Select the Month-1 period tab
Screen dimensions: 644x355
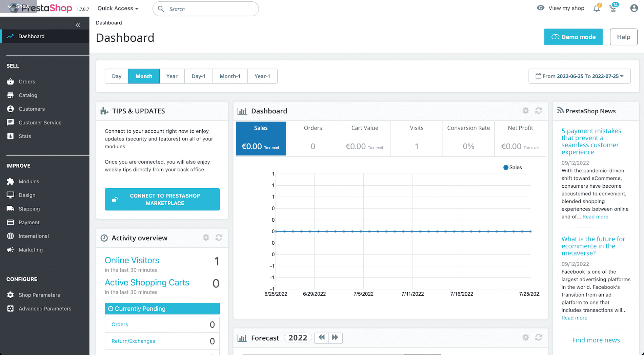point(230,76)
